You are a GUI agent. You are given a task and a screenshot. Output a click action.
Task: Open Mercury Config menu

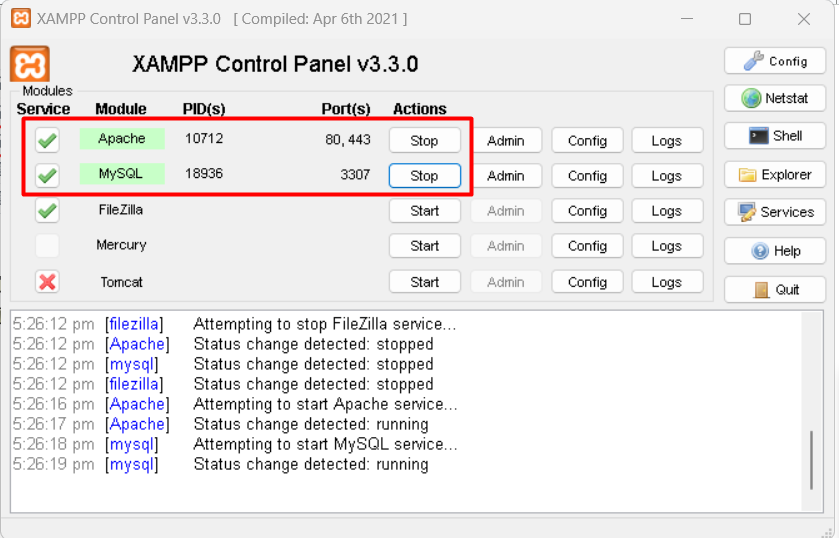[x=588, y=246]
